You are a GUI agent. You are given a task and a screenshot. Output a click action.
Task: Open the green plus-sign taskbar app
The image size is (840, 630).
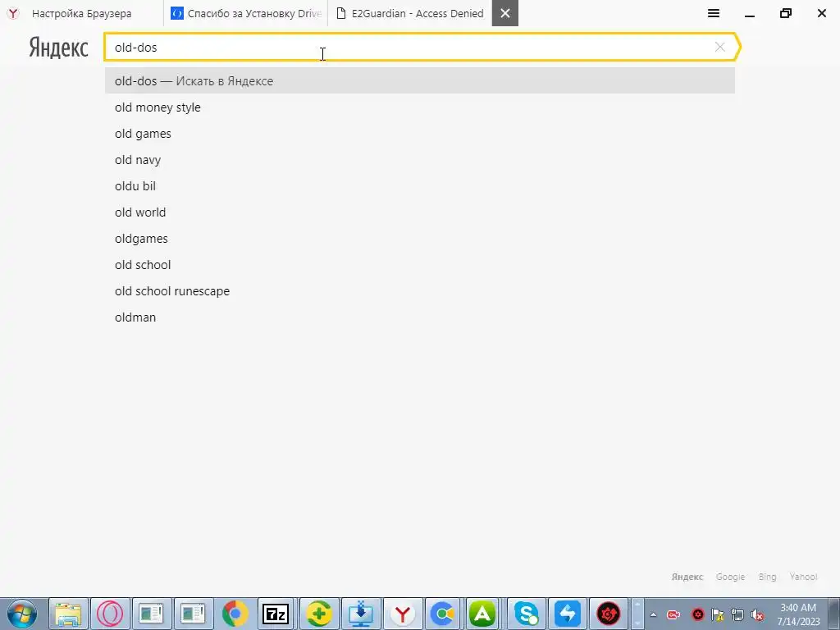coord(319,614)
